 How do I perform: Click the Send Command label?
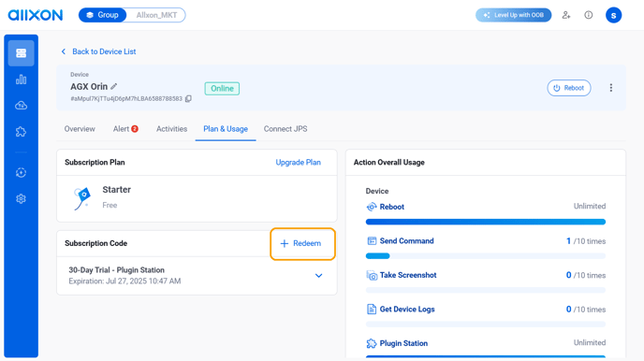click(406, 240)
